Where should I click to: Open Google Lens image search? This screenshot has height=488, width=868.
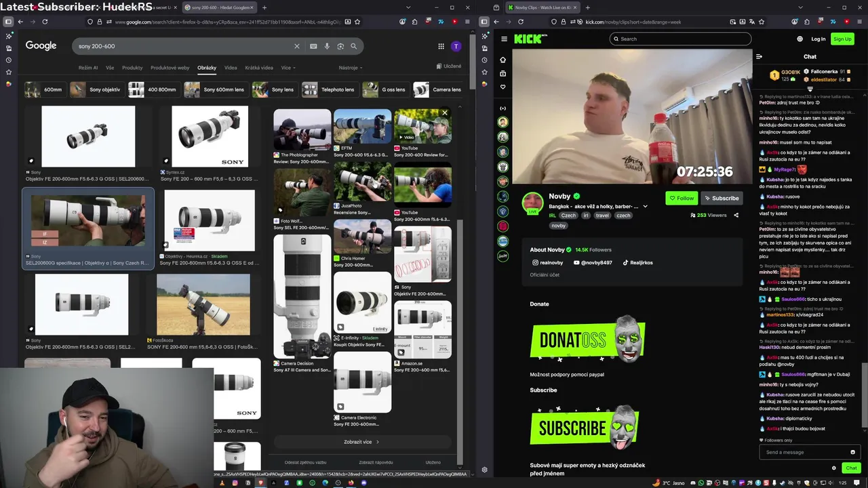point(340,46)
